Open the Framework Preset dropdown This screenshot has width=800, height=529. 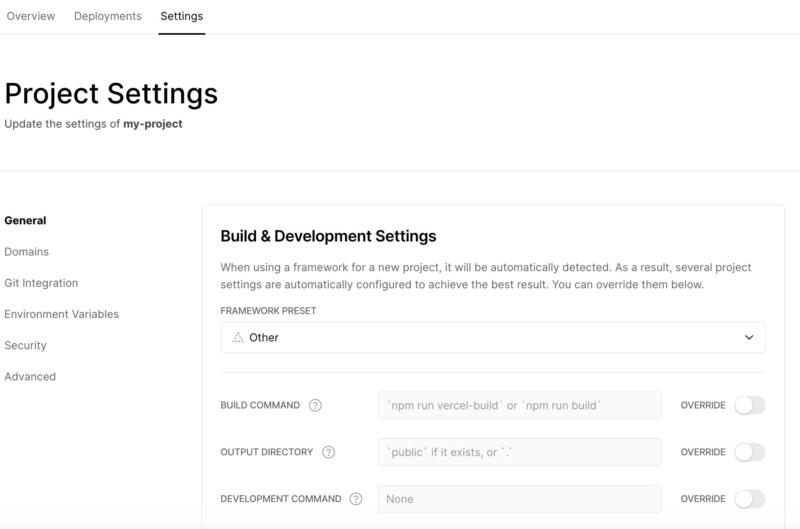point(492,338)
